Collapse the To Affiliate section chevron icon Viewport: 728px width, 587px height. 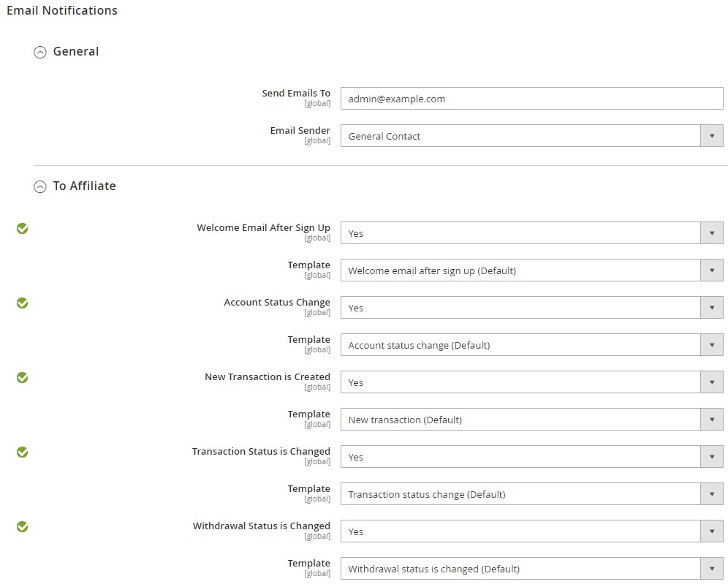pyautogui.click(x=40, y=186)
